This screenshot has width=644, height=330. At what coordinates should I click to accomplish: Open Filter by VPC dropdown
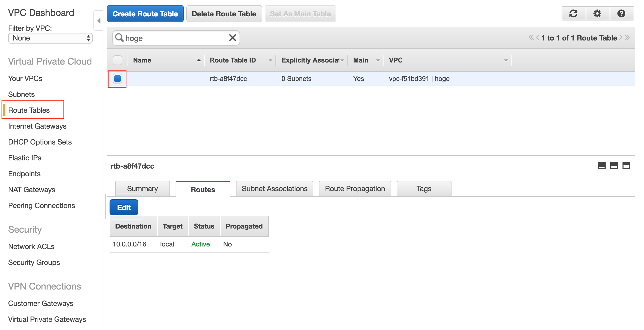coord(50,38)
